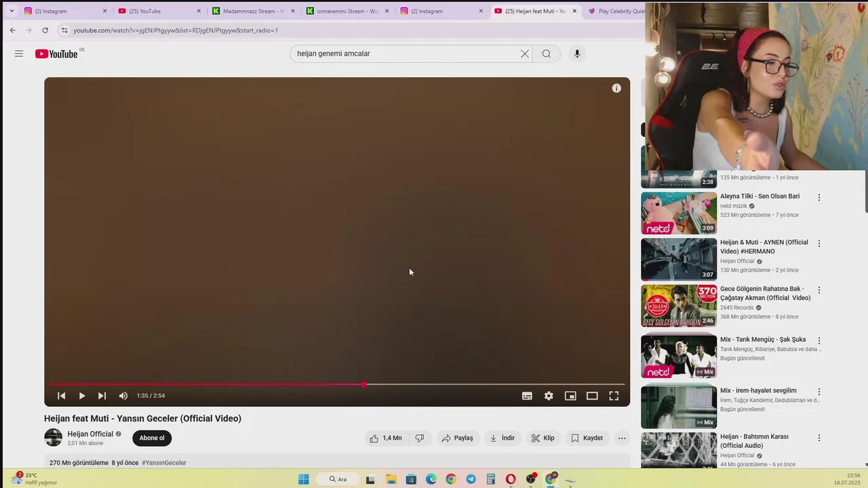Open the taskbar Ara search box
Viewport: 868px width, 488px height.
(338, 479)
